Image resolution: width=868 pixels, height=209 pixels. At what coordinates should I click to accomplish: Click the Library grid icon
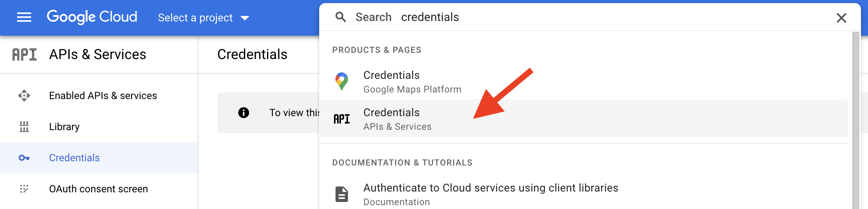pyautogui.click(x=24, y=127)
